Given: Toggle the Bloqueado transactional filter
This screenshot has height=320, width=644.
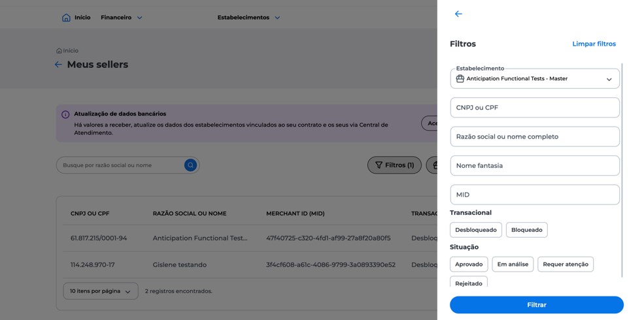Looking at the screenshot, I should [x=526, y=230].
